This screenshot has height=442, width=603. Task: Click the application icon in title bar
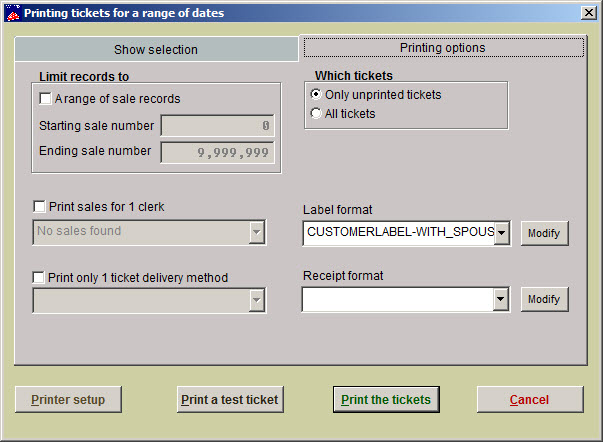point(13,13)
